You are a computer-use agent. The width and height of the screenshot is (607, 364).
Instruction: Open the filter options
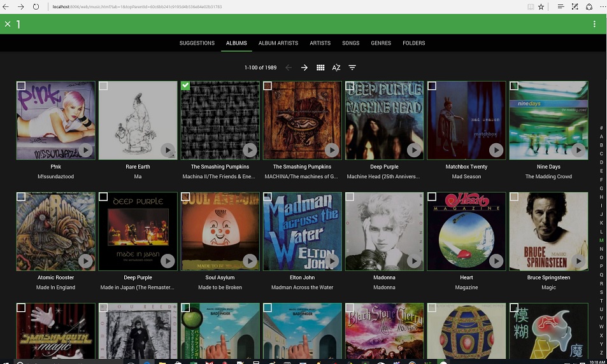click(x=352, y=67)
